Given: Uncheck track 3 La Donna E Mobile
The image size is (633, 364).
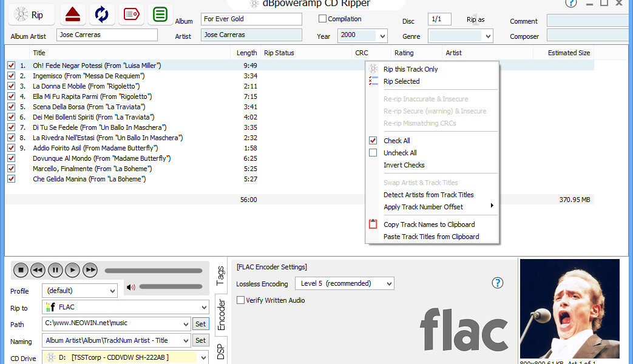Looking at the screenshot, I should point(12,86).
